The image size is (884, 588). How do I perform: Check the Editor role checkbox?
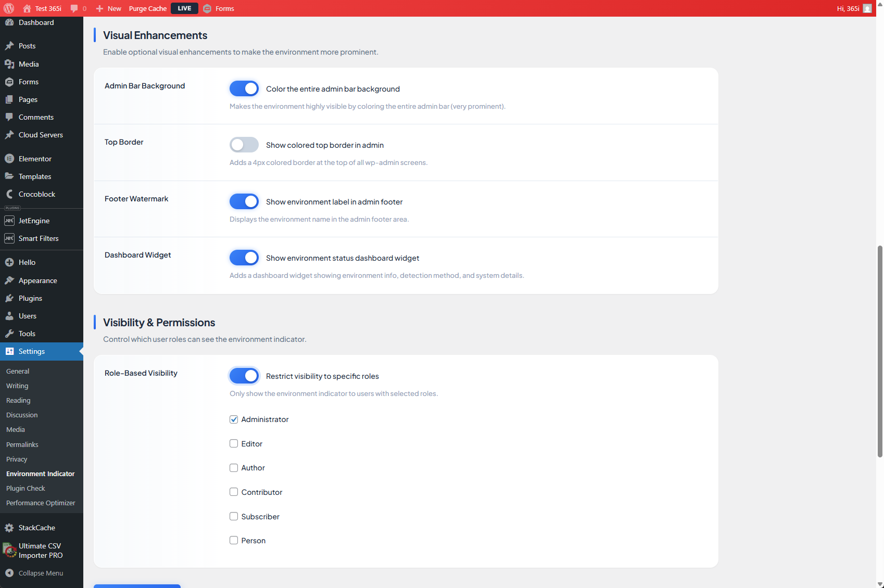(x=234, y=443)
